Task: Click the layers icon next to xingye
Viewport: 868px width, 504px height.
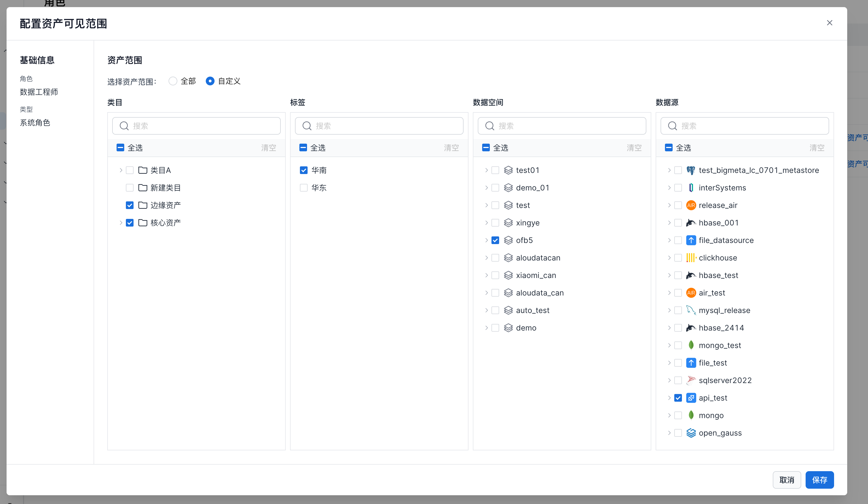Action: point(508,223)
